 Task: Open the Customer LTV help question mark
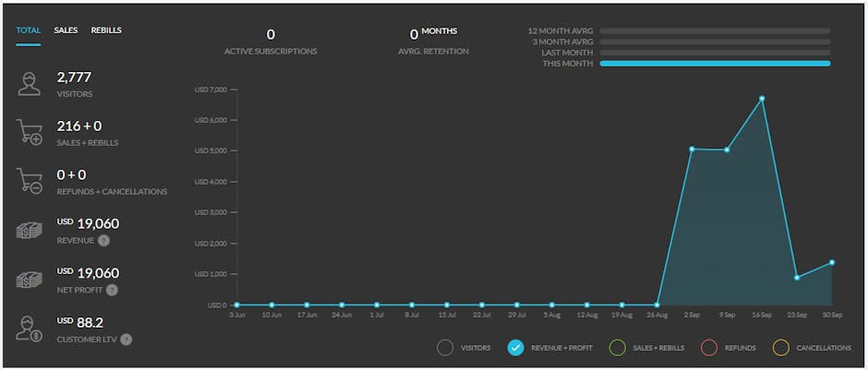(127, 340)
